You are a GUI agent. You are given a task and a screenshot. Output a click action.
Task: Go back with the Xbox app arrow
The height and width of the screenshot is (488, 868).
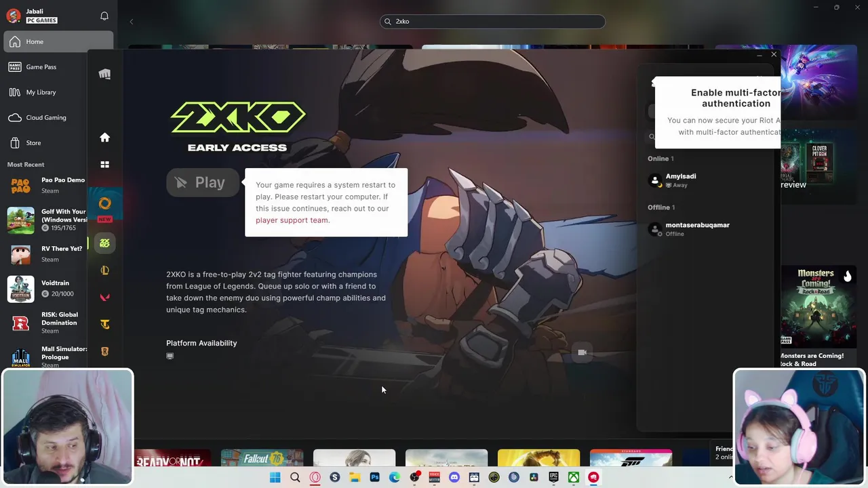pos(132,22)
